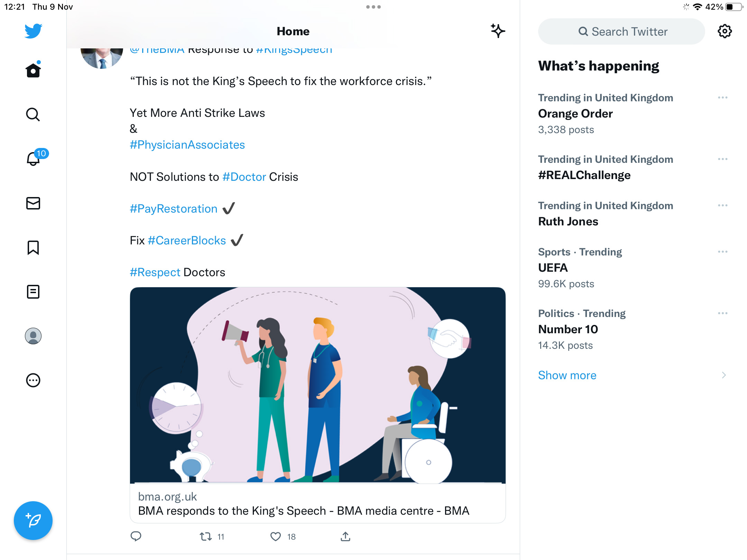Screen dimensions: 747x560
Task: Open the #Respect hashtag
Action: tap(155, 272)
